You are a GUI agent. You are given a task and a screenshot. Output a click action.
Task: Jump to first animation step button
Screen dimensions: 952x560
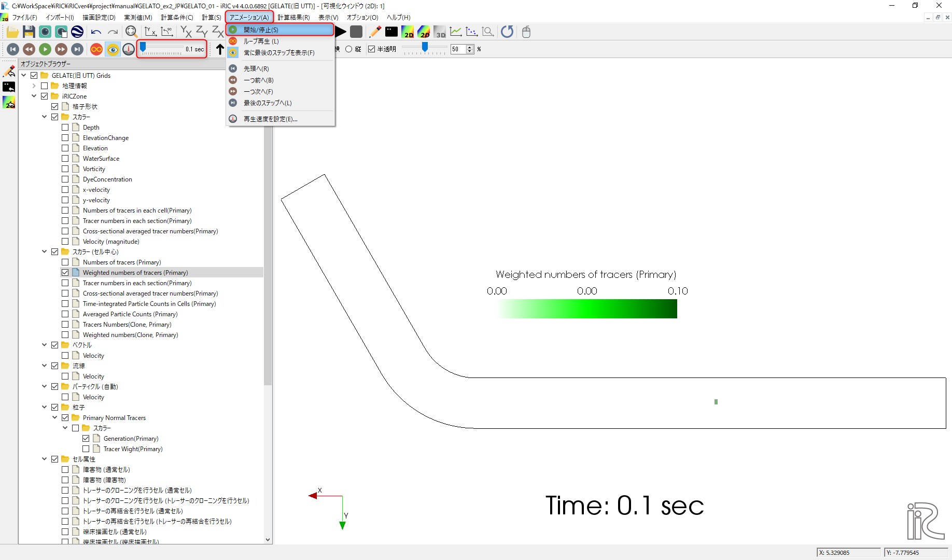(x=13, y=49)
